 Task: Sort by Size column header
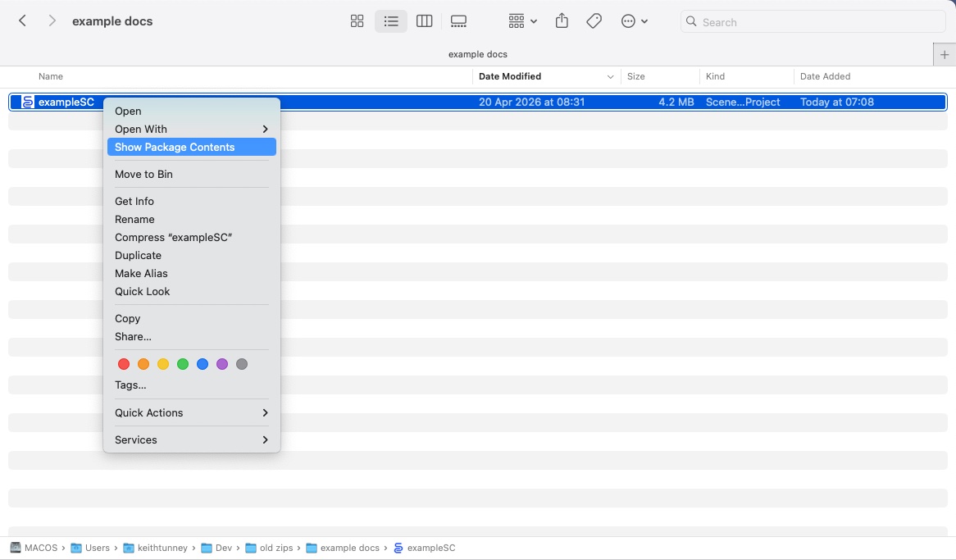click(x=636, y=76)
